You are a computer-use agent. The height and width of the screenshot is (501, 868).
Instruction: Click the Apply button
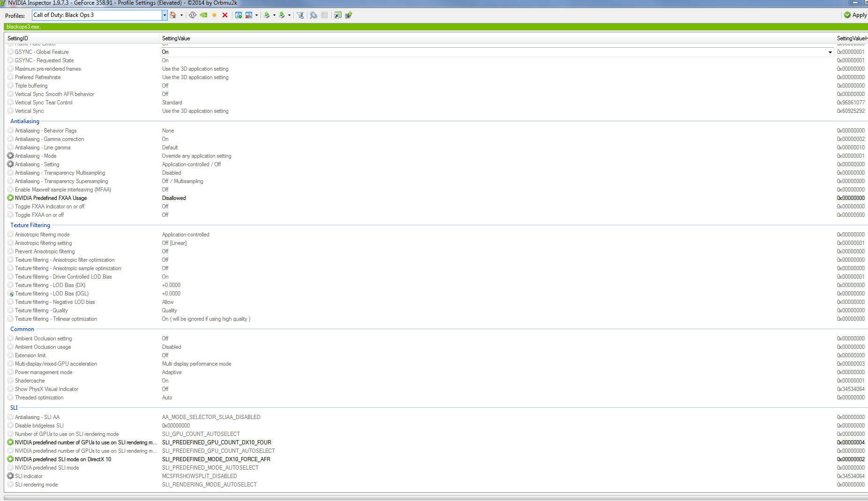[855, 15]
